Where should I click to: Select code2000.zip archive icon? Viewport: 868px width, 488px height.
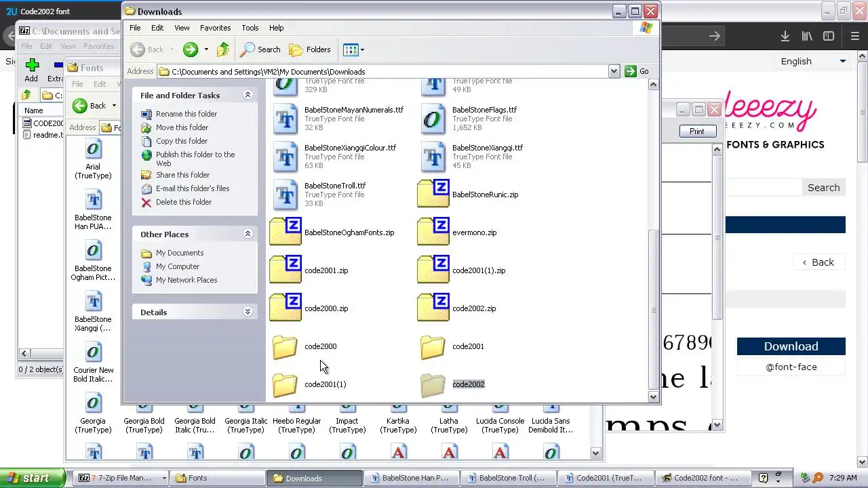(285, 308)
